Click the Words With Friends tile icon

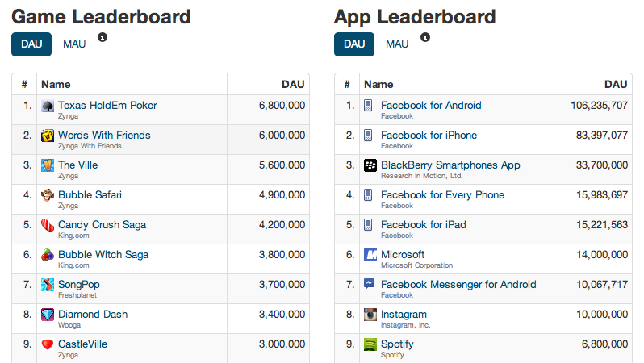(48, 136)
